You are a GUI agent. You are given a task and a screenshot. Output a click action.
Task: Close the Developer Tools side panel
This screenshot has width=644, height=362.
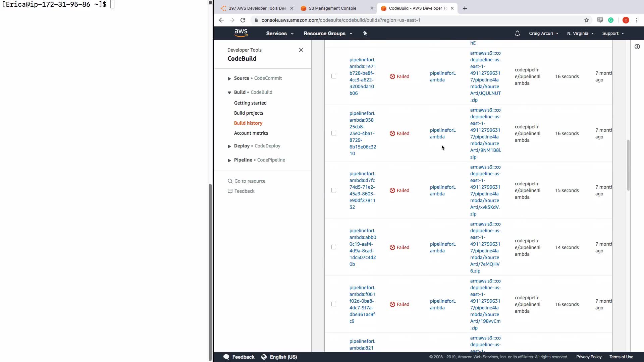pyautogui.click(x=301, y=50)
